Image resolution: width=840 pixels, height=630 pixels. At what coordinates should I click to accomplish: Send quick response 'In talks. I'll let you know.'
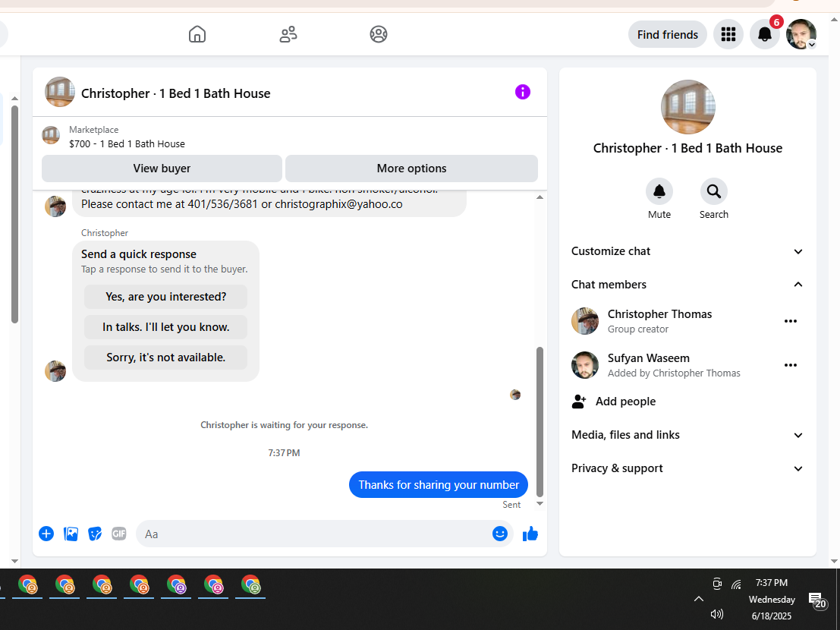click(x=165, y=327)
